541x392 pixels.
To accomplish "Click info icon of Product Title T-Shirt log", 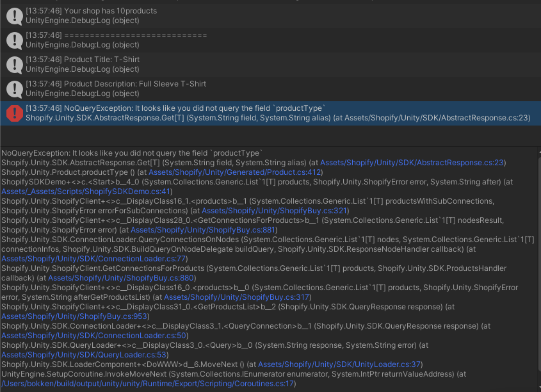I will pyautogui.click(x=15, y=65).
